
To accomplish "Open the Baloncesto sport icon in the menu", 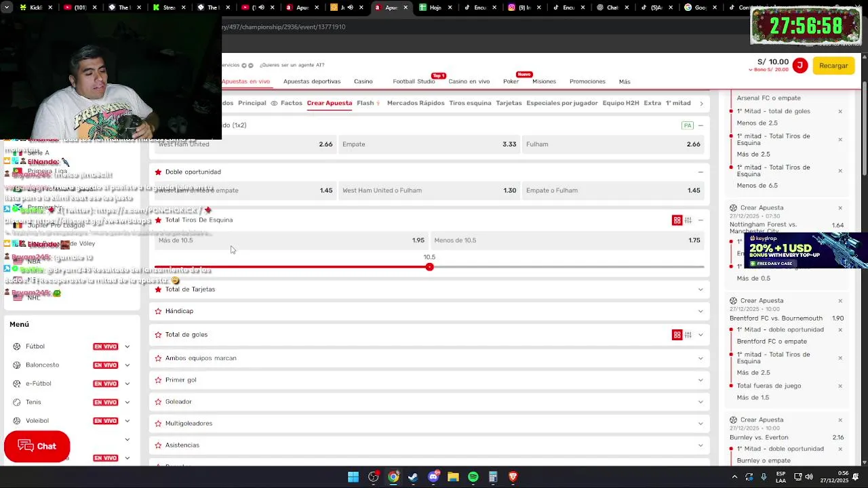I will (x=17, y=365).
